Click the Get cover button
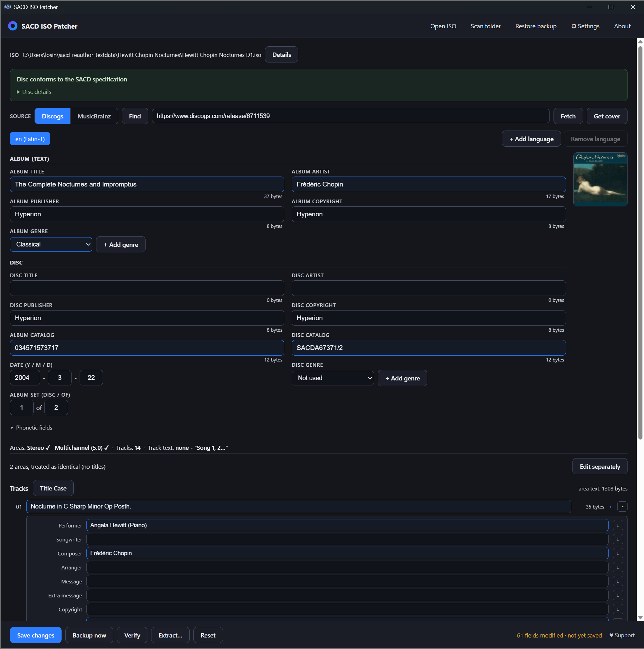 pyautogui.click(x=607, y=116)
